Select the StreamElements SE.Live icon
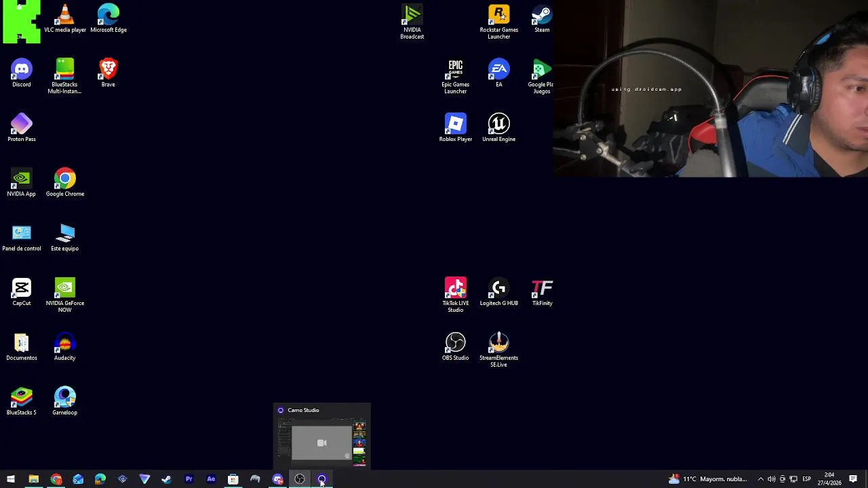 point(499,350)
